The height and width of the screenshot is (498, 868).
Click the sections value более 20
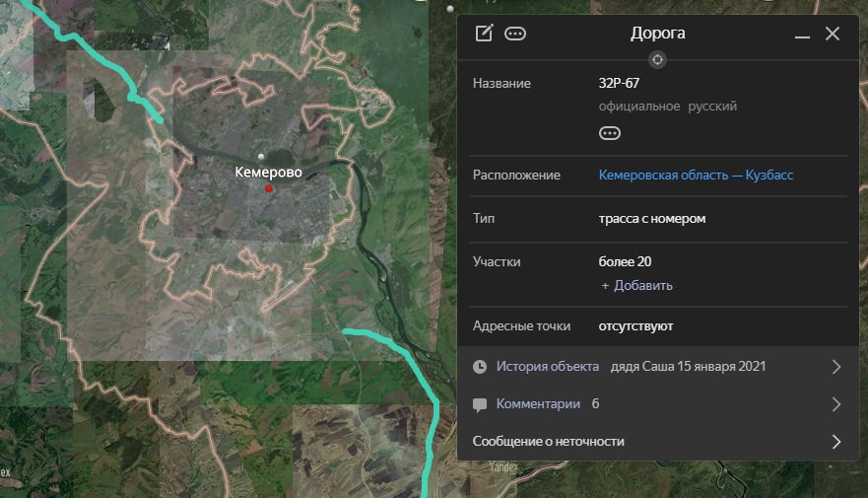(x=625, y=261)
